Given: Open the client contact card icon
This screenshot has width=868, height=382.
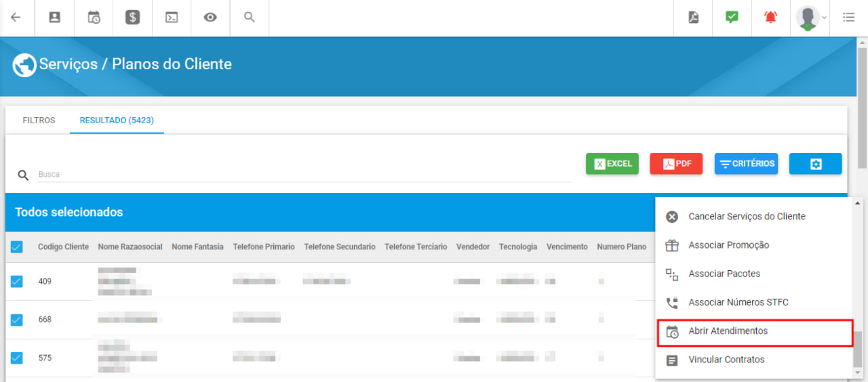Looking at the screenshot, I should (55, 18).
